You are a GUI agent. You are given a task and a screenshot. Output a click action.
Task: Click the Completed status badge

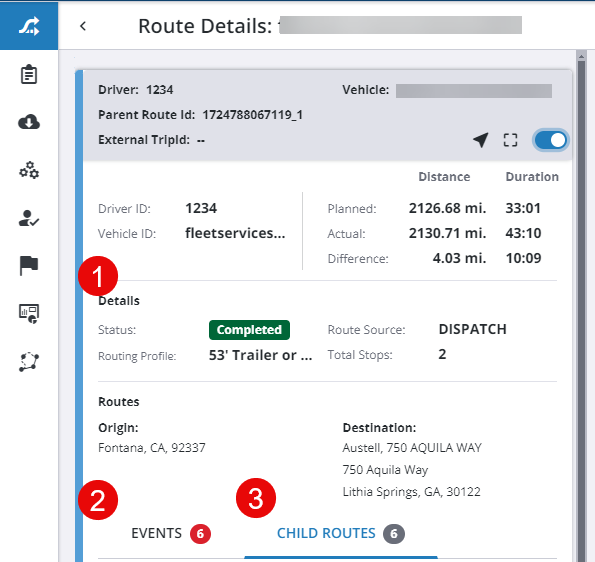pyautogui.click(x=249, y=330)
